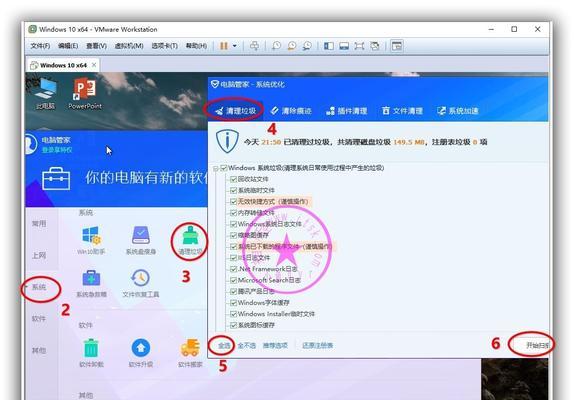Click the user avatar icon in 电脑管家
Image resolution: width=574 pixels, height=400 pixels.
pyautogui.click(x=30, y=144)
